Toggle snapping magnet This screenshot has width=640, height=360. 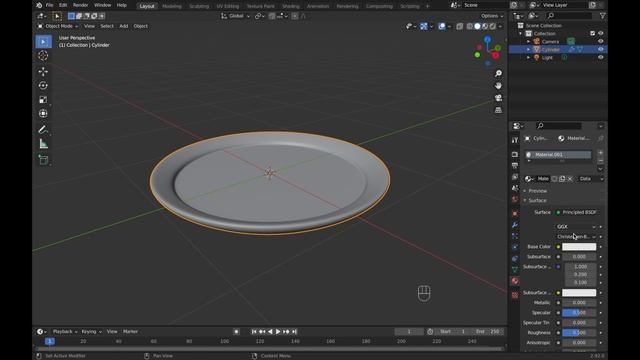272,16
